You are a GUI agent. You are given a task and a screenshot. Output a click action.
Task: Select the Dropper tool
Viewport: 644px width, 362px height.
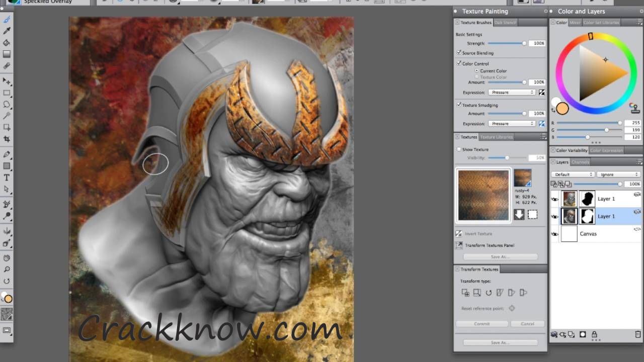click(x=7, y=32)
